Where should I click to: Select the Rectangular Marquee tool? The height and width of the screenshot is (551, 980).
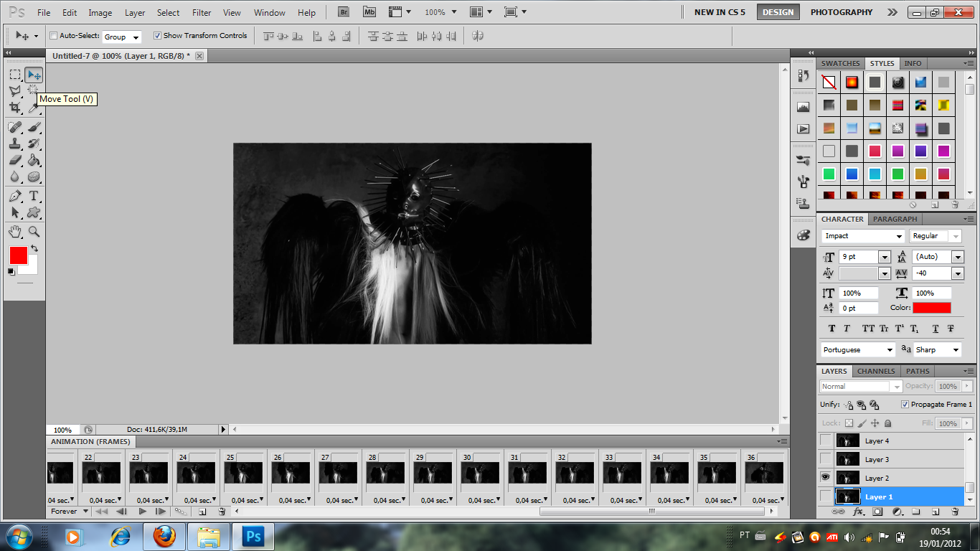(15, 75)
